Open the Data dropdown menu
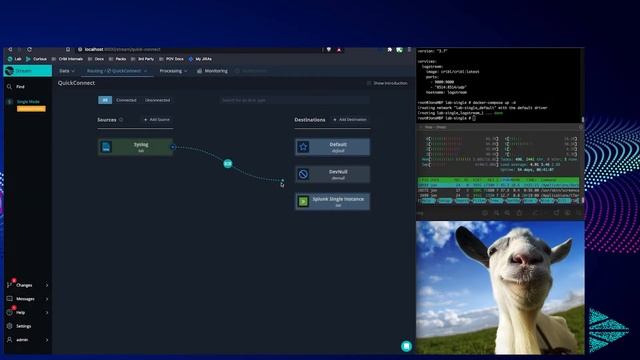Image resolution: width=640 pixels, height=360 pixels. click(x=67, y=71)
